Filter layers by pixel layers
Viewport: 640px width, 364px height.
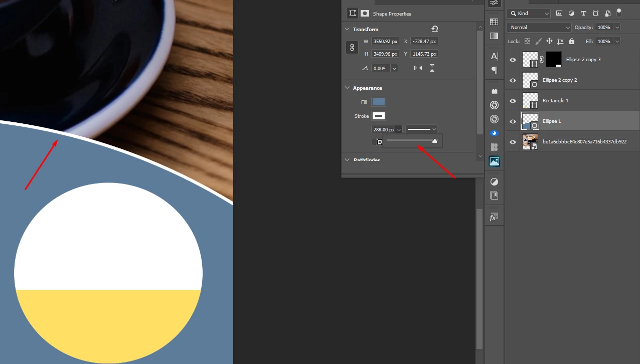pyautogui.click(x=559, y=14)
